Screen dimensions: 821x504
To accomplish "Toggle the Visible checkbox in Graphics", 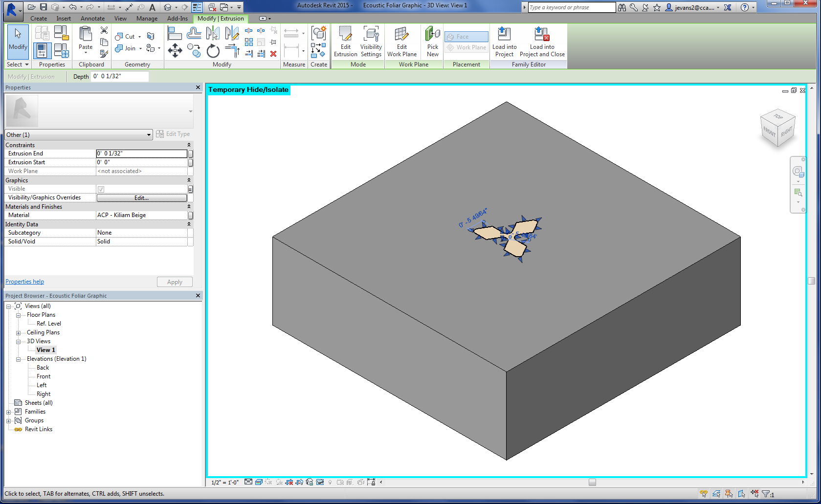I will (x=101, y=189).
